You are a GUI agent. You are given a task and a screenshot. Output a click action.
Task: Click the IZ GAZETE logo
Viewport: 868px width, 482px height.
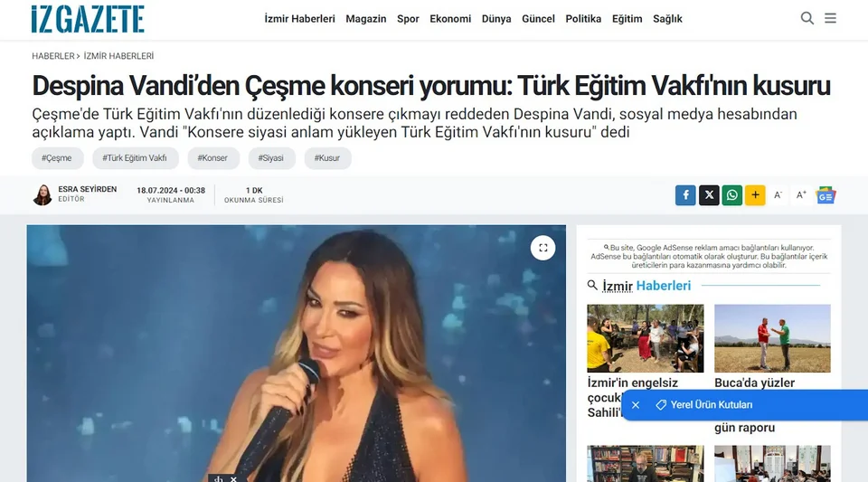88,19
